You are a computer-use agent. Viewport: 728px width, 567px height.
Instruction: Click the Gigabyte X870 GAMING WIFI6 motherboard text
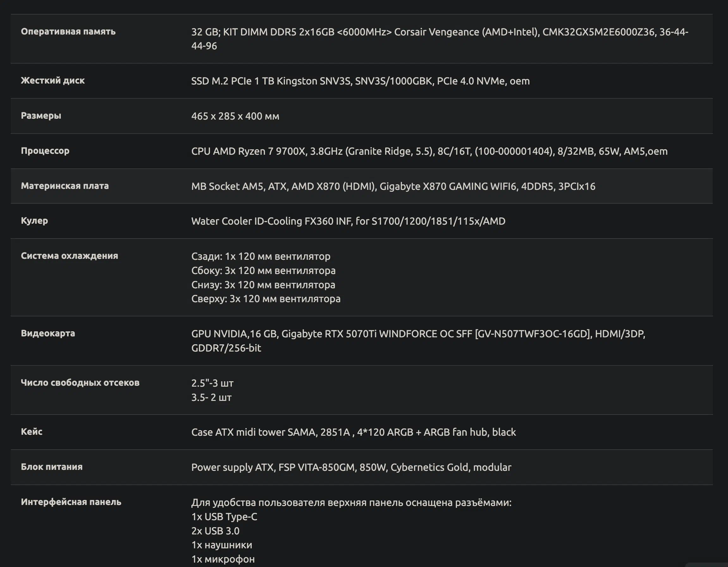tap(393, 186)
